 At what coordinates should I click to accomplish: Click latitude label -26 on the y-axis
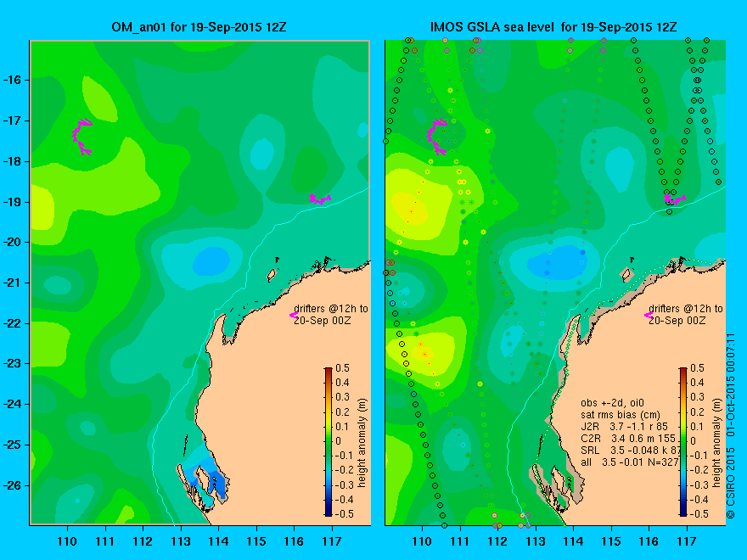(x=12, y=485)
